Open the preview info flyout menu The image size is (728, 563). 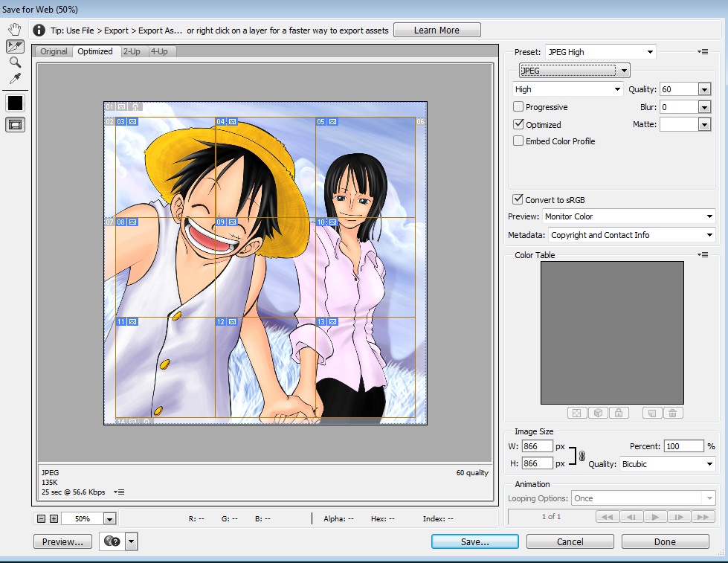click(x=119, y=492)
